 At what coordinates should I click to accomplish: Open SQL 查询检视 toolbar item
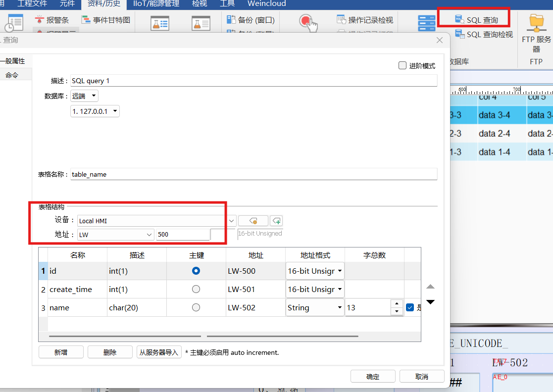(484, 35)
